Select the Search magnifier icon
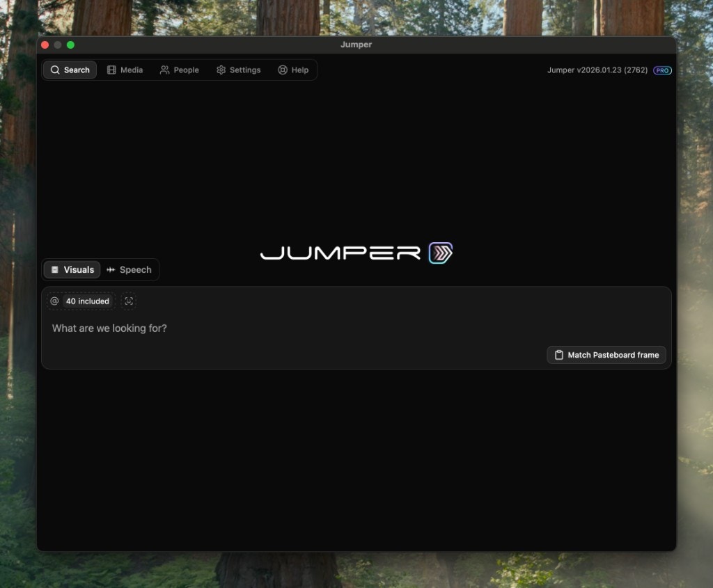 coord(56,70)
